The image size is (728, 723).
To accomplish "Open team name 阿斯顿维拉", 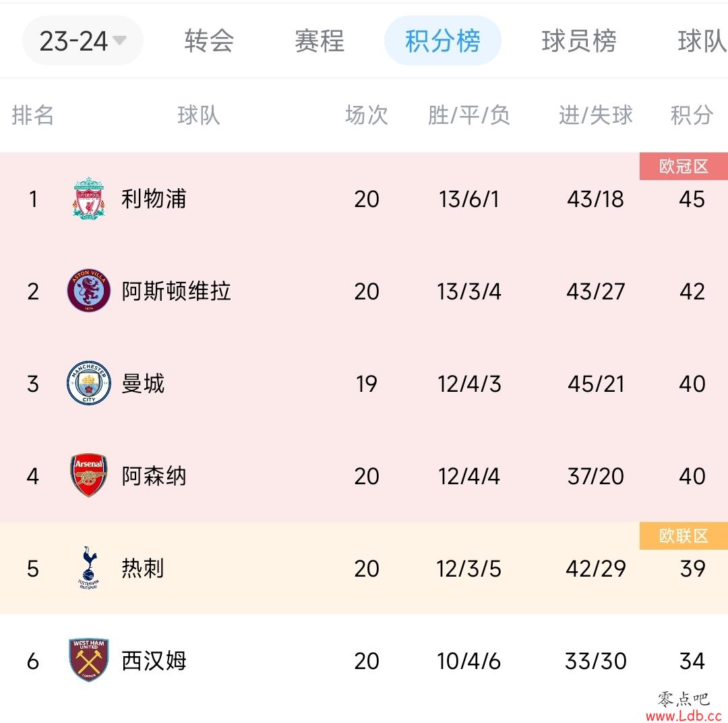I will (x=176, y=291).
